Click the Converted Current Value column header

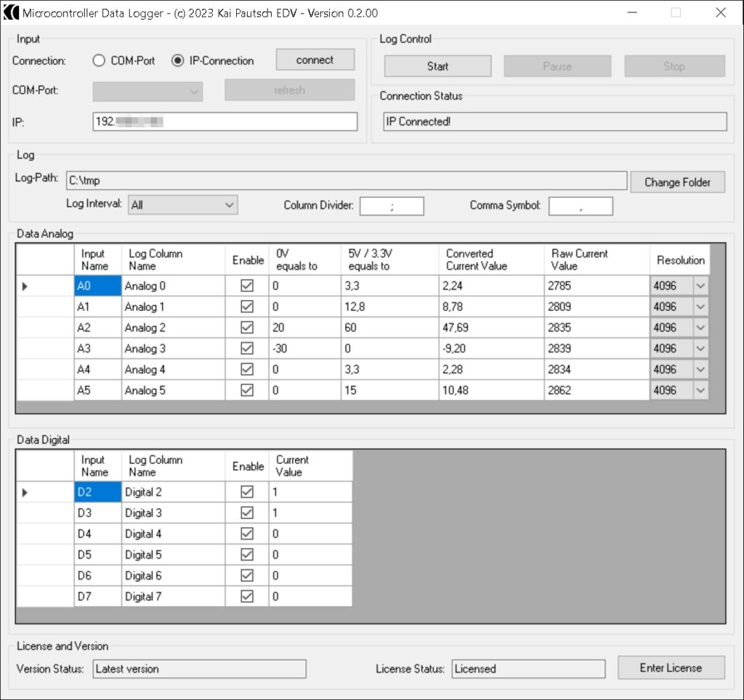coord(492,260)
